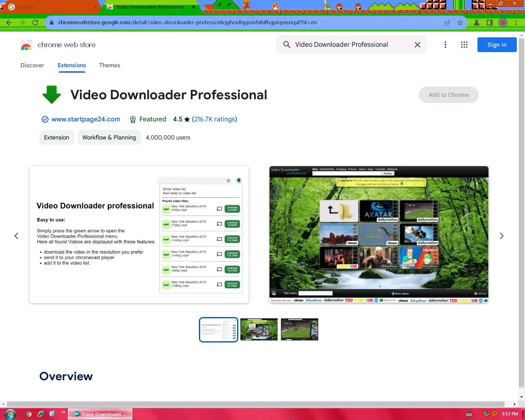
Task: Click the share page icon in address bar
Action: (x=447, y=23)
